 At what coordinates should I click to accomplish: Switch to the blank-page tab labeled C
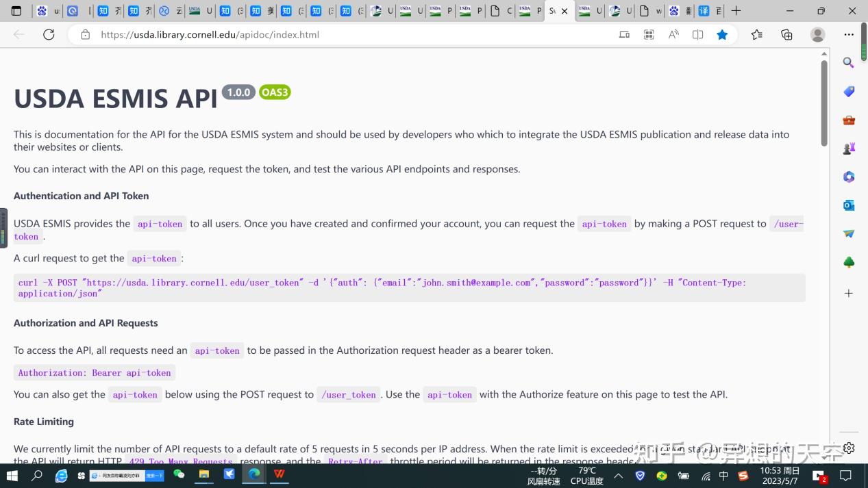pos(501,11)
